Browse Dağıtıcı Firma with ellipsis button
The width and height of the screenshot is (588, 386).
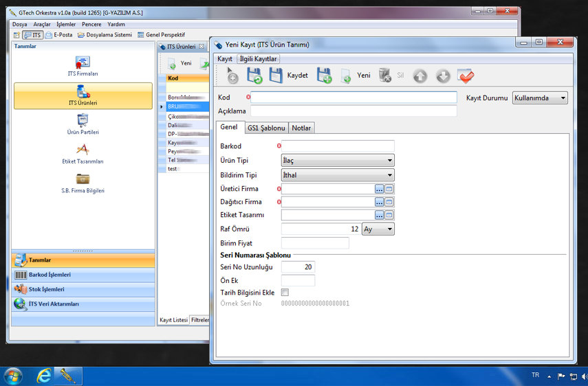click(380, 202)
